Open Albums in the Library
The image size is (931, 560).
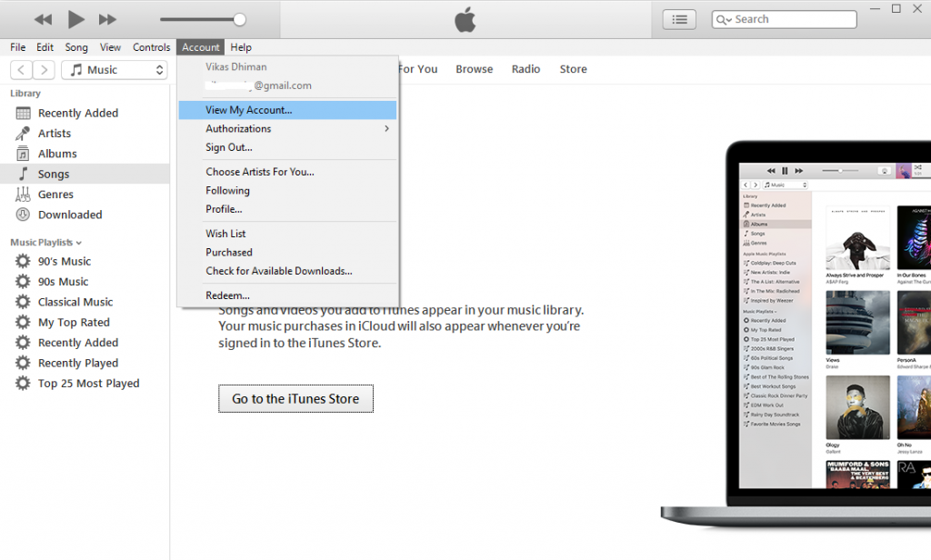point(57,154)
